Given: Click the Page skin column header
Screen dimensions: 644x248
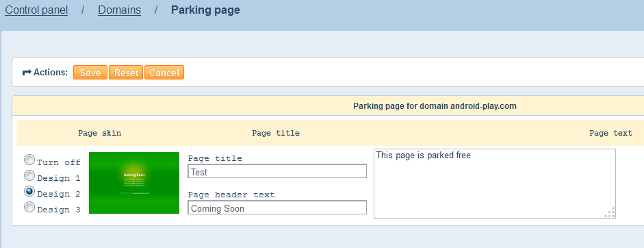Looking at the screenshot, I should click(100, 133).
